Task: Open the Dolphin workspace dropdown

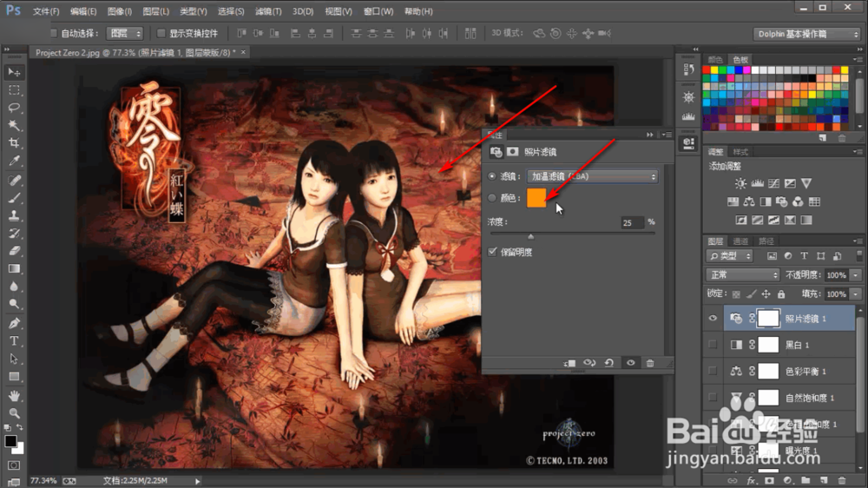Action: (x=806, y=34)
